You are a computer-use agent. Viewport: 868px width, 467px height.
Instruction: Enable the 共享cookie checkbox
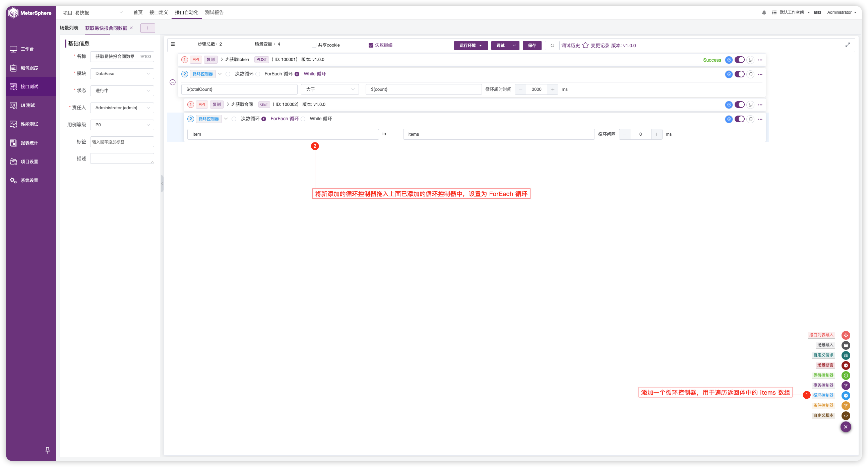point(314,45)
